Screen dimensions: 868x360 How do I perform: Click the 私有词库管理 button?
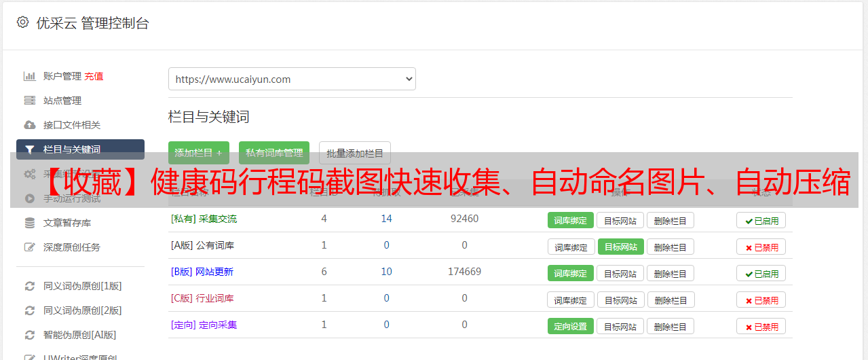274,153
